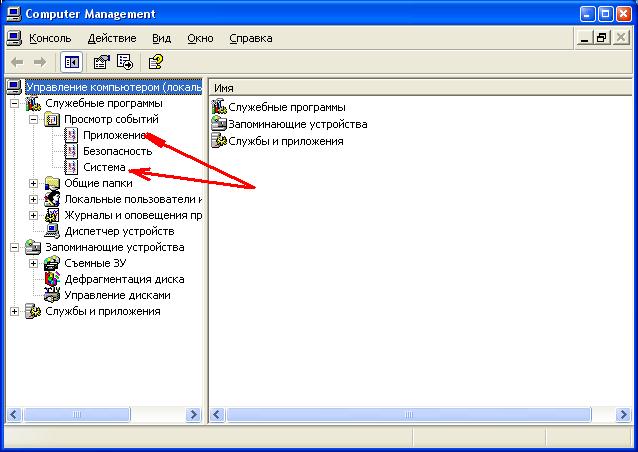The width and height of the screenshot is (638, 452).
Task: Expand the Локальные пользователи node
Action: [33, 199]
